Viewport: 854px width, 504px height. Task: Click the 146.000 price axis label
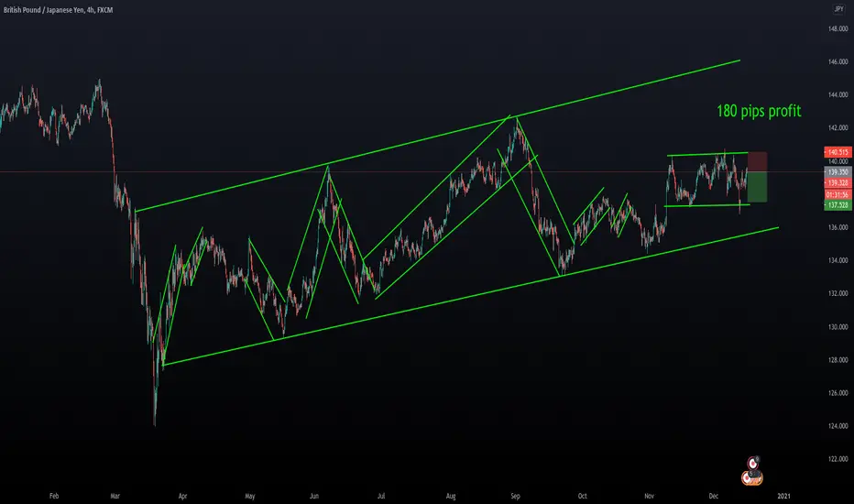tap(838, 62)
